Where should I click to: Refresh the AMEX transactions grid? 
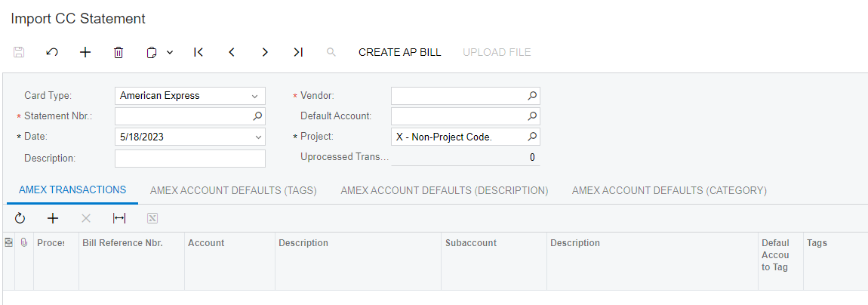20,218
